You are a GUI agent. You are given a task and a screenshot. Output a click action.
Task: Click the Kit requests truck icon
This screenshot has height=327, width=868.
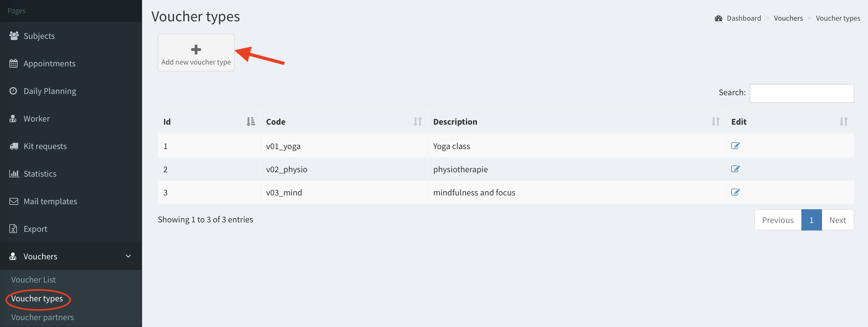(x=14, y=146)
